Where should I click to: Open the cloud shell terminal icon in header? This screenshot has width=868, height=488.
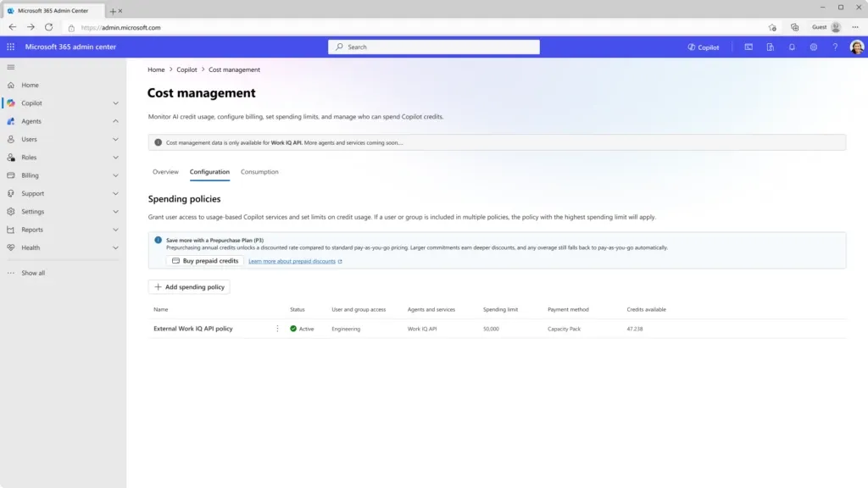[748, 47]
